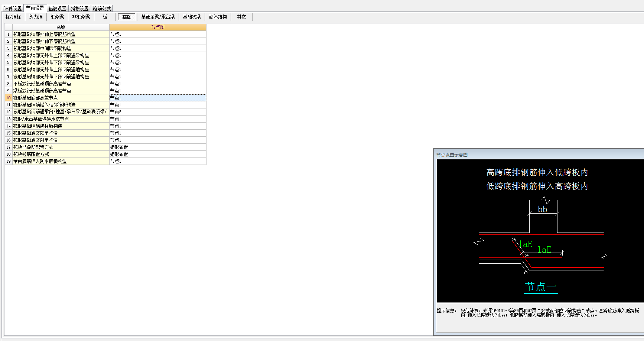
Task: Select row 筏形基础钢筋遇承台/独基/承台梁/基础联系梁
Action: (61, 112)
